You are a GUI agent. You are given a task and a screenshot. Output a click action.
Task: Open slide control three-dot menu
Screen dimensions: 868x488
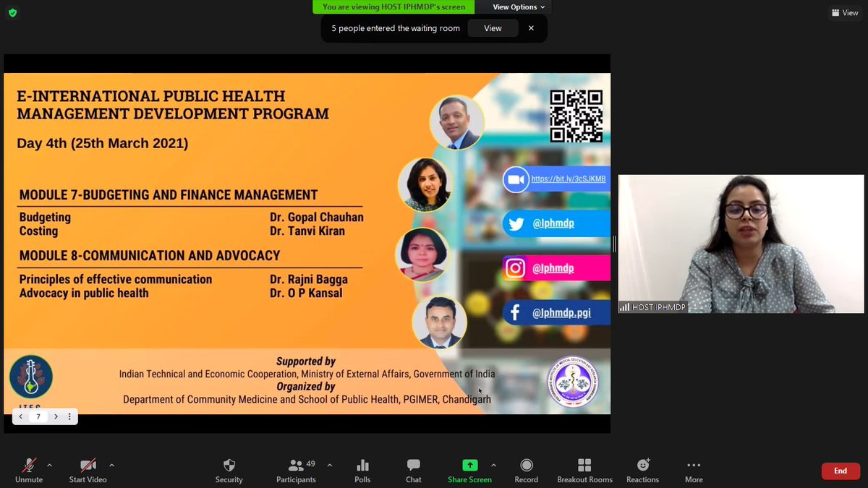point(69,416)
